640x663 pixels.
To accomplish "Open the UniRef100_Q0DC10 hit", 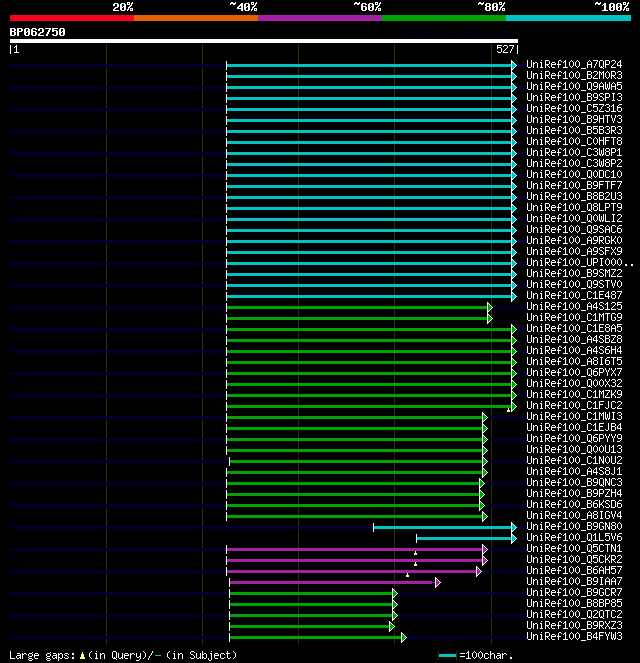I will tap(574, 175).
